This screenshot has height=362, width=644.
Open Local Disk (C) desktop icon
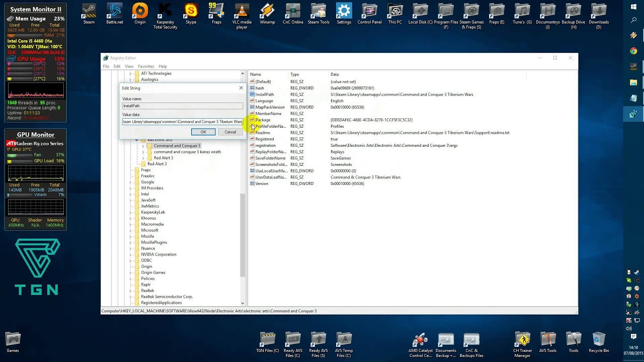pos(421,14)
